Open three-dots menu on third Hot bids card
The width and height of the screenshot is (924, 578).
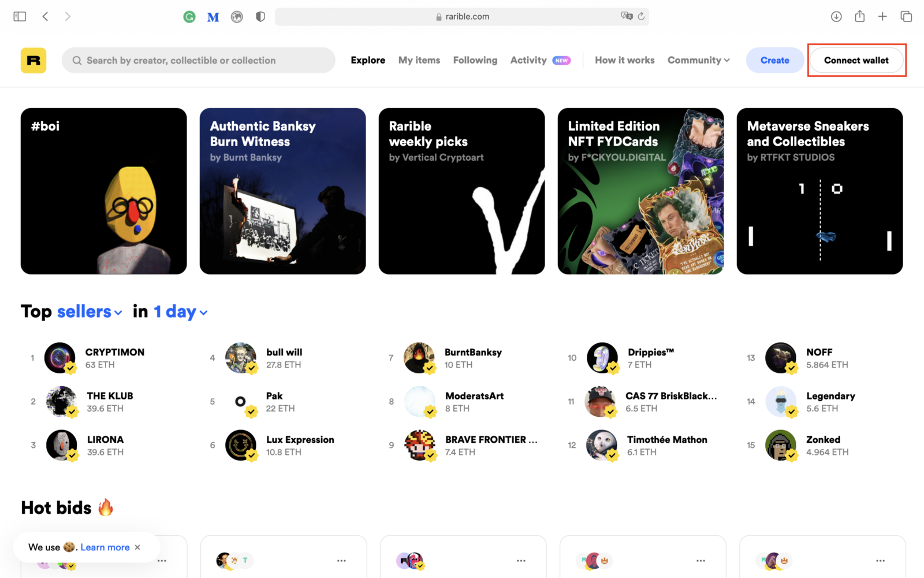tap(521, 561)
